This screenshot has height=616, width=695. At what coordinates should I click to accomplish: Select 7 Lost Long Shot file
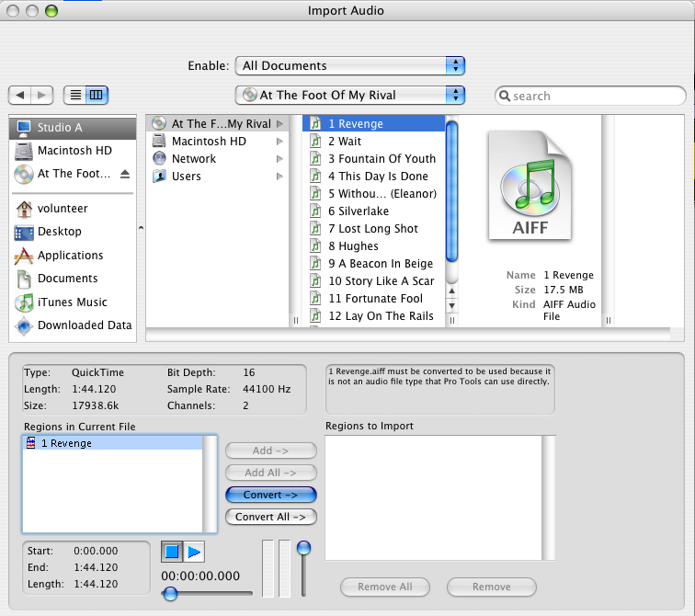372,229
